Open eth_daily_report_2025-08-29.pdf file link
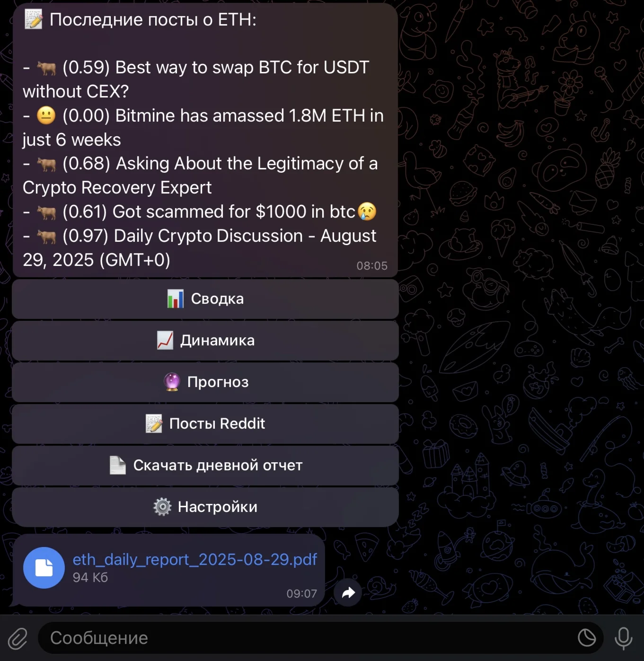The image size is (644, 661). coord(194,559)
